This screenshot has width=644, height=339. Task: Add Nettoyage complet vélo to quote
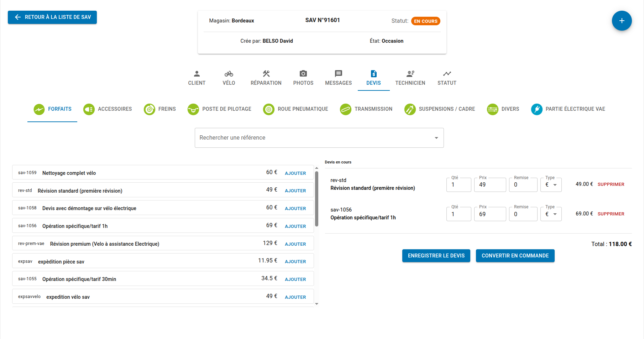tap(295, 173)
